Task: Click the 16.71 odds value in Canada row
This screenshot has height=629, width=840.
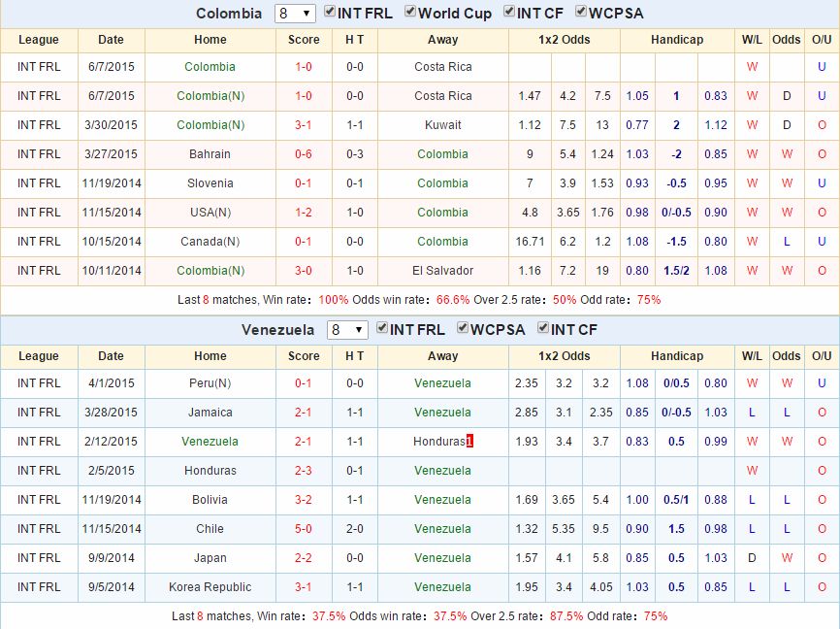Action: tap(530, 242)
